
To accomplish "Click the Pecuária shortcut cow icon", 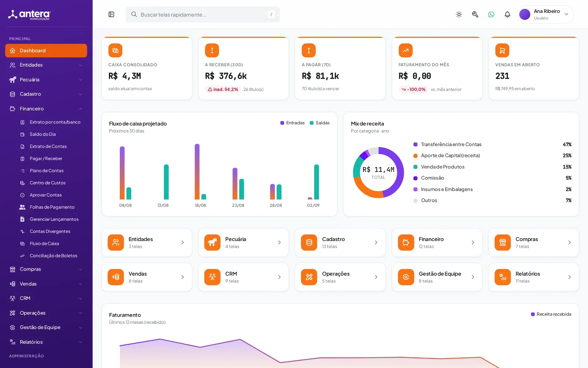I will click(212, 243).
